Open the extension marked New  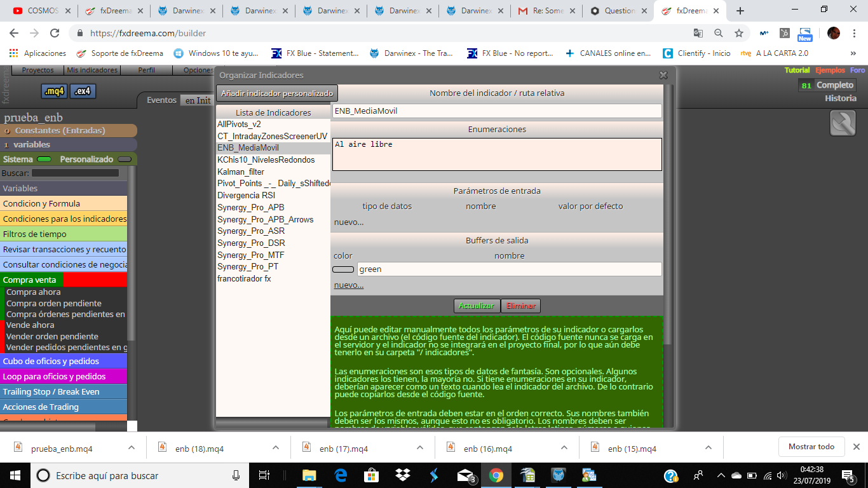click(805, 34)
